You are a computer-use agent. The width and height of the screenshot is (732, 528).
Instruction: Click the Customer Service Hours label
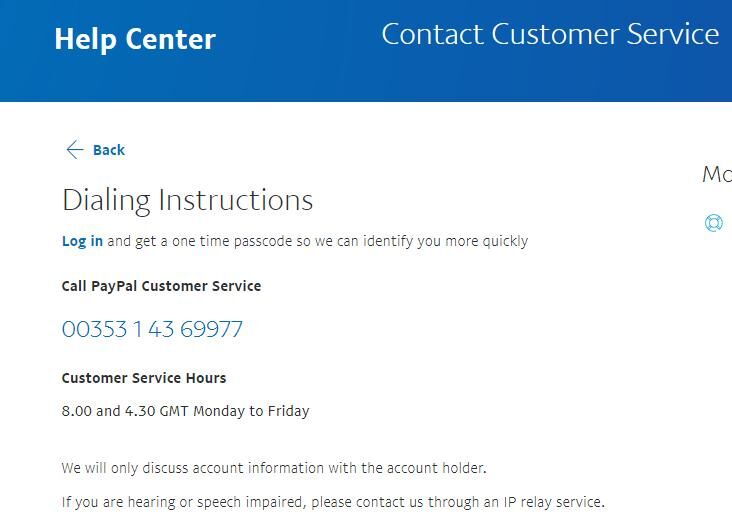coord(144,378)
